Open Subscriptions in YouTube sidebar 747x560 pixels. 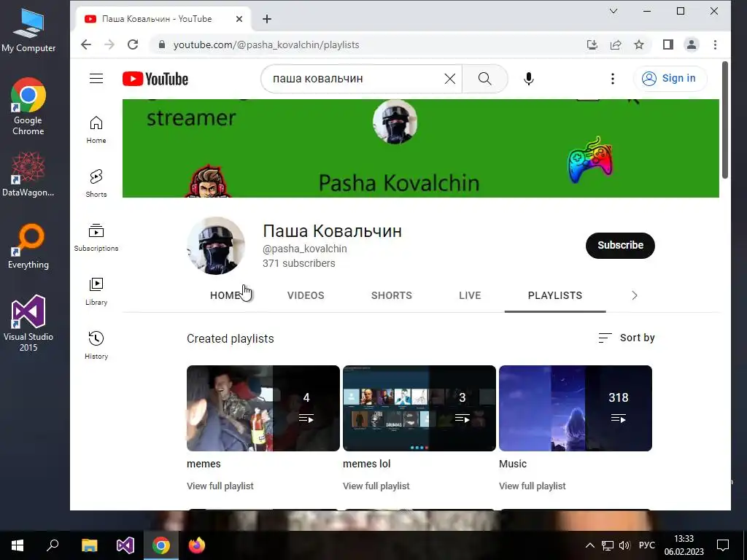96,238
